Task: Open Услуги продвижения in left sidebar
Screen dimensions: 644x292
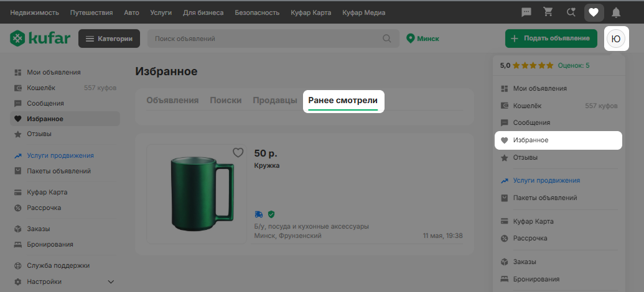Action: point(60,155)
